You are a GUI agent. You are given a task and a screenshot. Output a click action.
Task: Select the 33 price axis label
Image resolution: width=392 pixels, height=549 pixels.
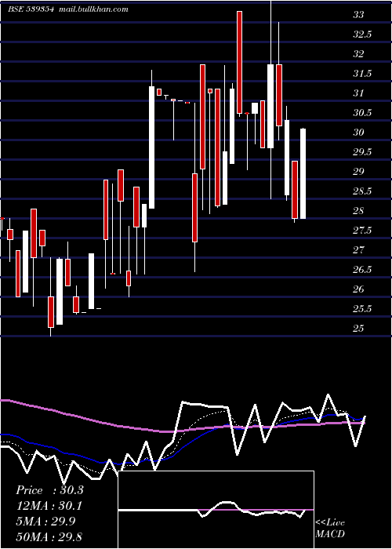pos(359,15)
